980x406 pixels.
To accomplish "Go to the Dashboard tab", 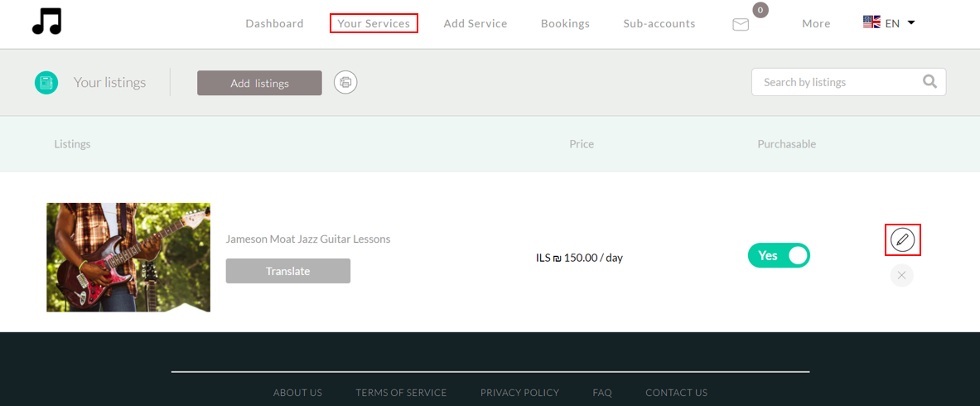I will coord(274,24).
